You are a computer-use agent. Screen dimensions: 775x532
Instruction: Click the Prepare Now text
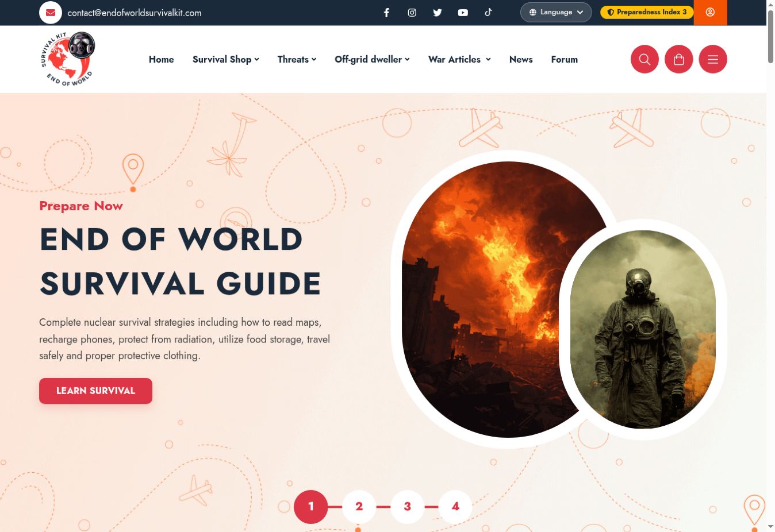81,206
